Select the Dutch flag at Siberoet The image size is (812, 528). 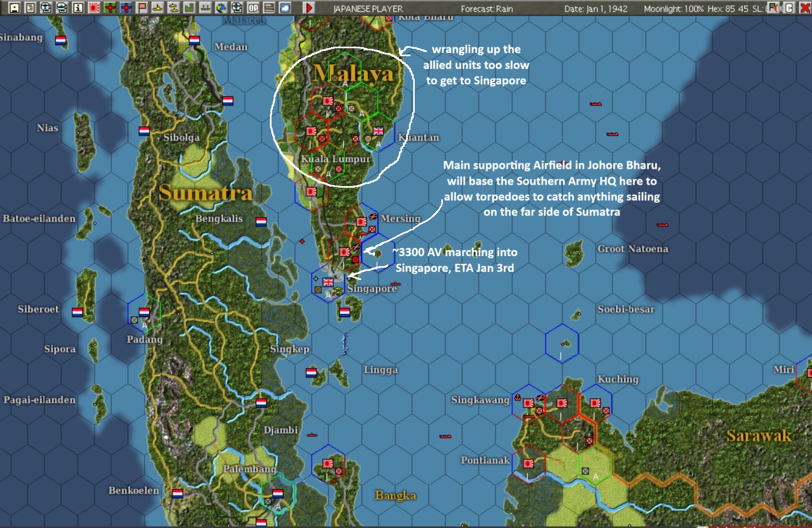(77, 312)
